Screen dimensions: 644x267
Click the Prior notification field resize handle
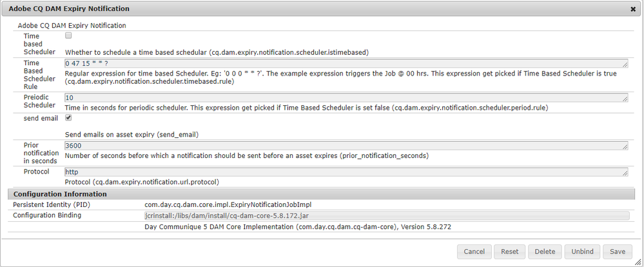(625, 148)
